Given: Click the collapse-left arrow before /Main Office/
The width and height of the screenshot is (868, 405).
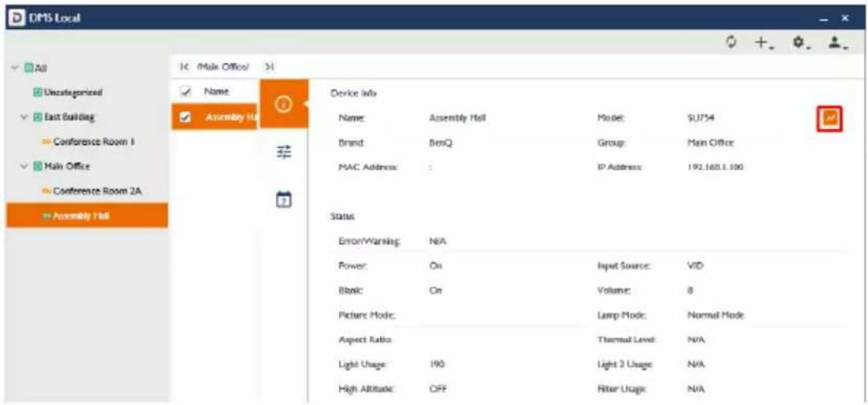Looking at the screenshot, I should tap(184, 67).
